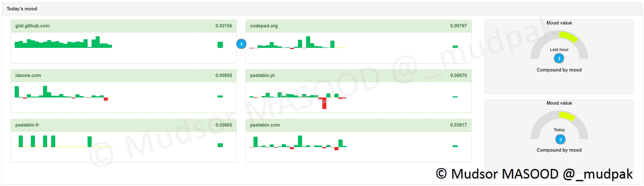
Task: Open the pastebin.fr panel title
Action: coord(27,125)
